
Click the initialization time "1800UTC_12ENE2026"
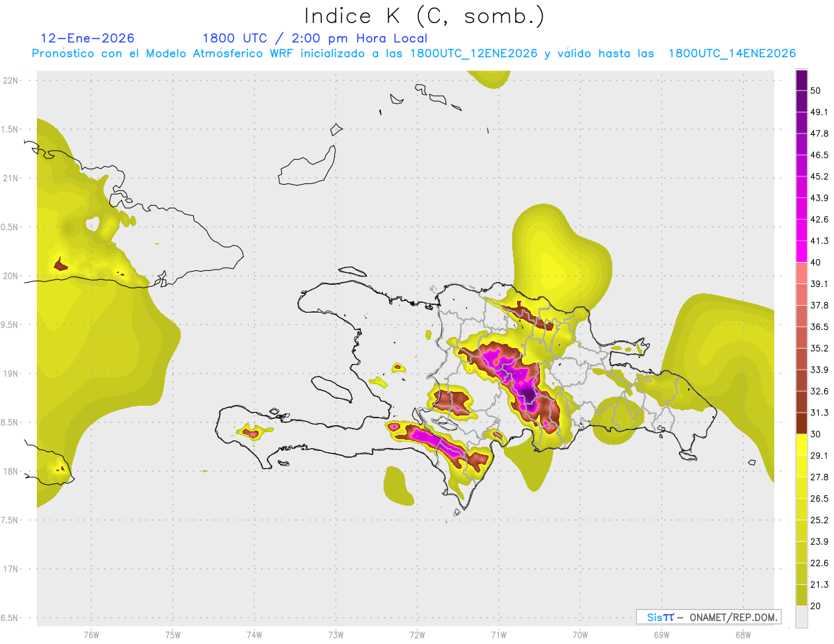coord(474,53)
